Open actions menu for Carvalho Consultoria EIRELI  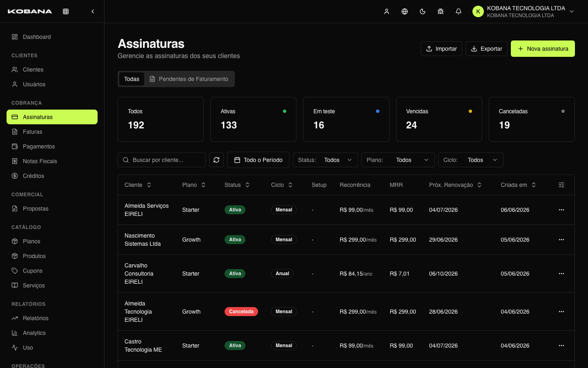561,274
